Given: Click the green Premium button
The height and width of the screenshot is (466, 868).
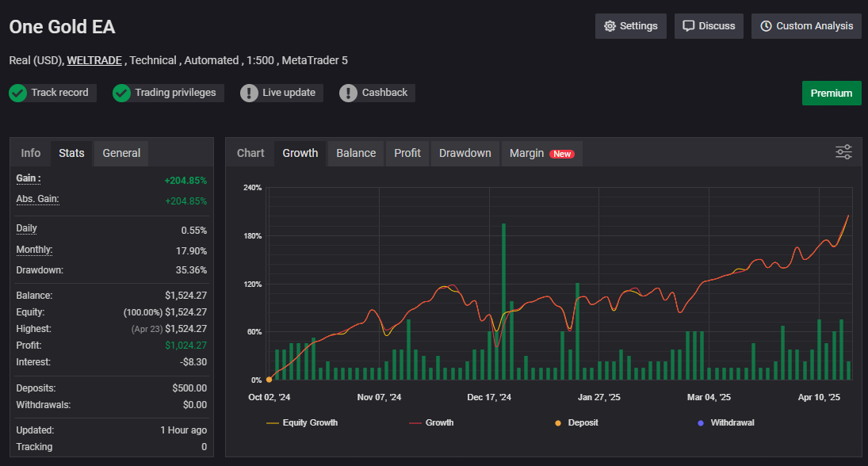Looking at the screenshot, I should 831,93.
